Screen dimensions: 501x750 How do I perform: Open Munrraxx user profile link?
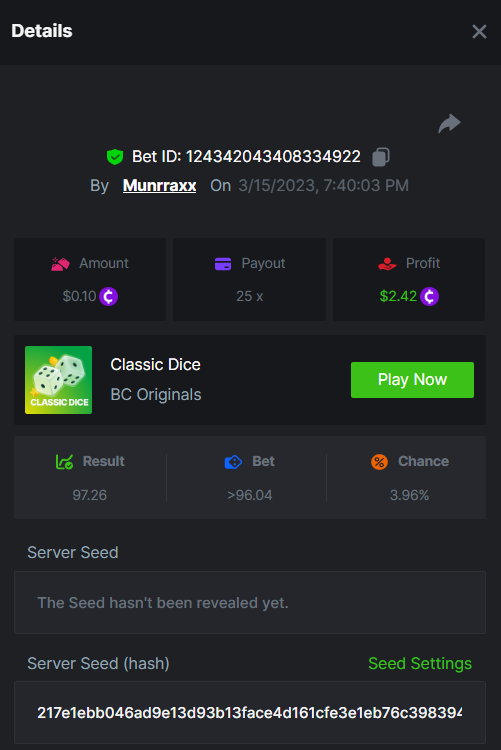[x=159, y=186]
